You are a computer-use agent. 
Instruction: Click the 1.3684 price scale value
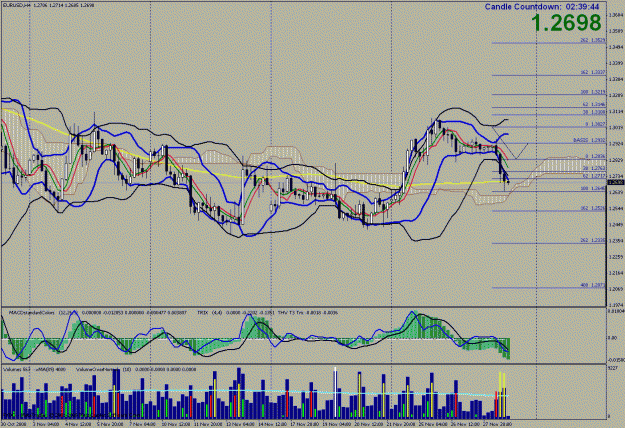point(616,15)
